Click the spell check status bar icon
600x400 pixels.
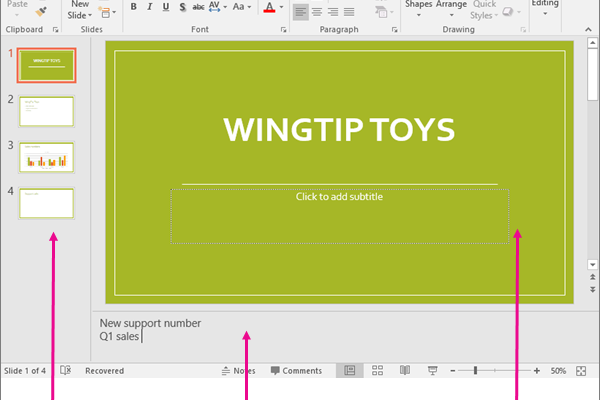pos(65,370)
